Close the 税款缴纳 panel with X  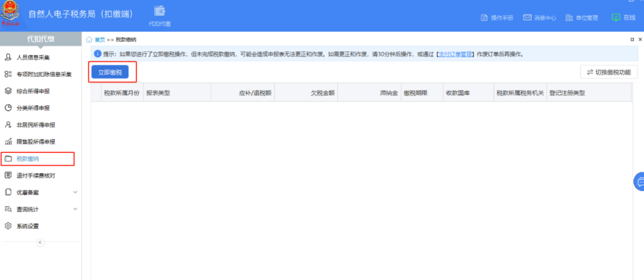click(x=640, y=39)
